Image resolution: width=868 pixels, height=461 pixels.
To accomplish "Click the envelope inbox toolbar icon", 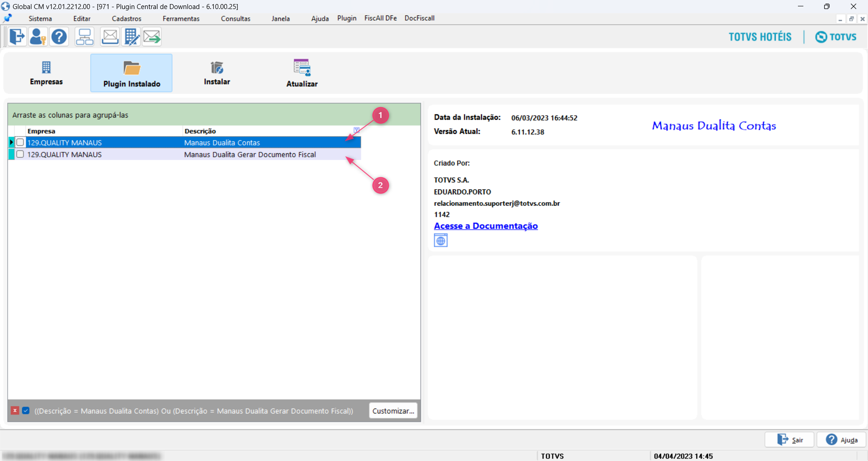I will [x=110, y=37].
